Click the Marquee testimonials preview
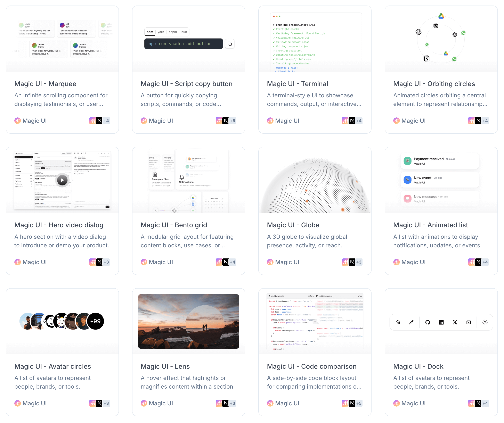The image size is (504, 423). (x=62, y=39)
